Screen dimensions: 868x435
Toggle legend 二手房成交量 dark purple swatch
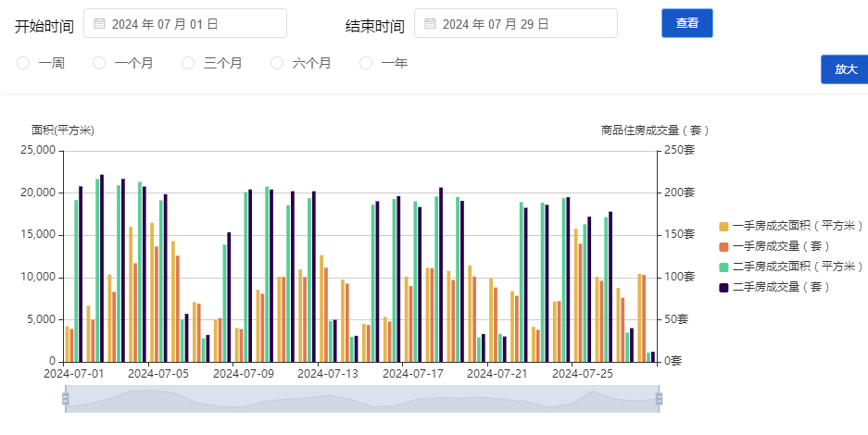723,288
